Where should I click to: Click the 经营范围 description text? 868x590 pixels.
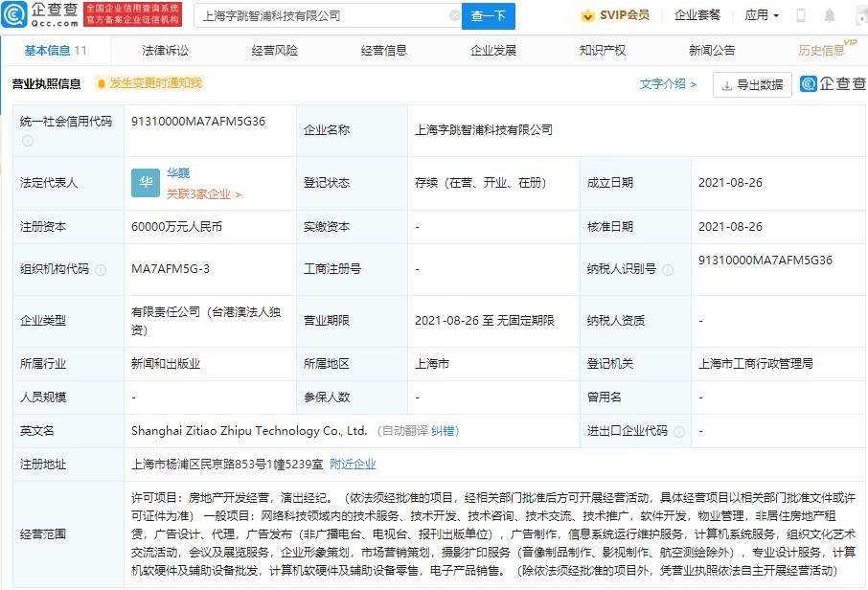click(493, 533)
